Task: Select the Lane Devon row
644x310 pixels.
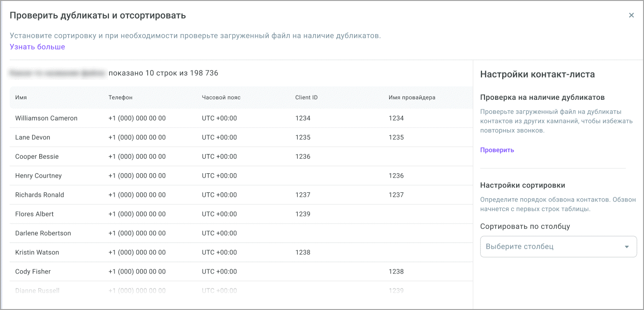Action: click(33, 137)
